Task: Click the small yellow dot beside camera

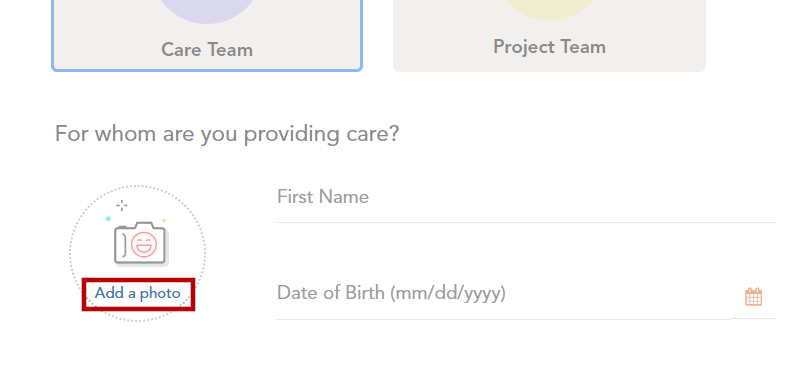Action: pos(164,220)
